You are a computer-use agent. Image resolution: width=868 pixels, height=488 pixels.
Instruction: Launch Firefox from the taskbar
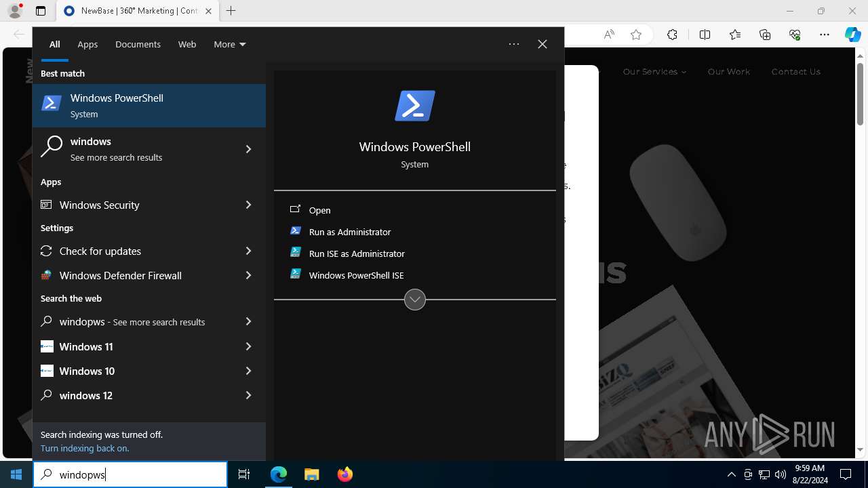(344, 474)
